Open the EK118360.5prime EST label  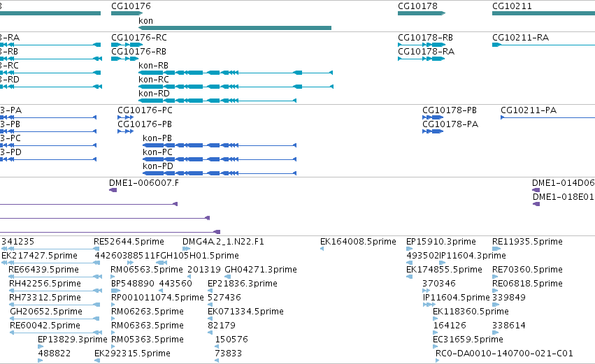pyautogui.click(x=471, y=312)
